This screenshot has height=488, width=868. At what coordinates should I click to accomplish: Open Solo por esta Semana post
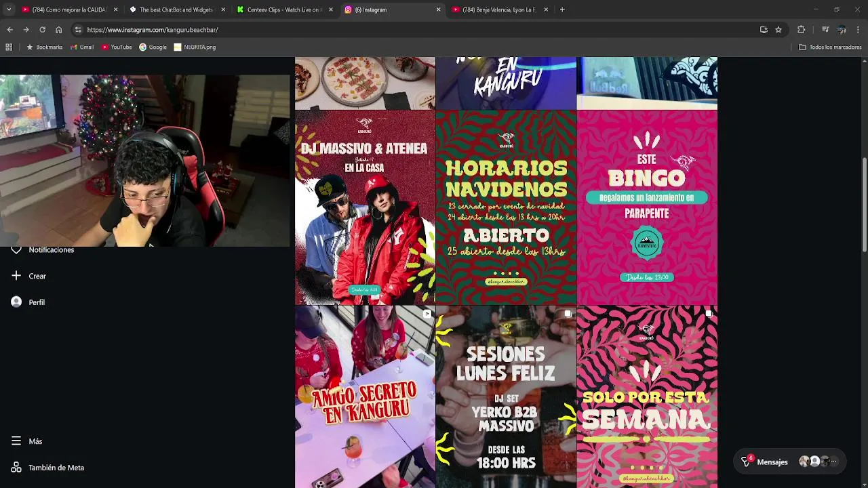[x=647, y=396]
